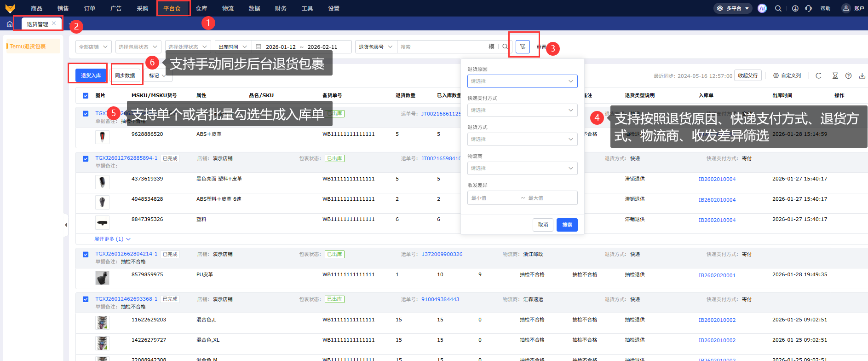The height and width of the screenshot is (361, 868).
Task: Click the 同步数据 sync button
Action: coord(125,76)
